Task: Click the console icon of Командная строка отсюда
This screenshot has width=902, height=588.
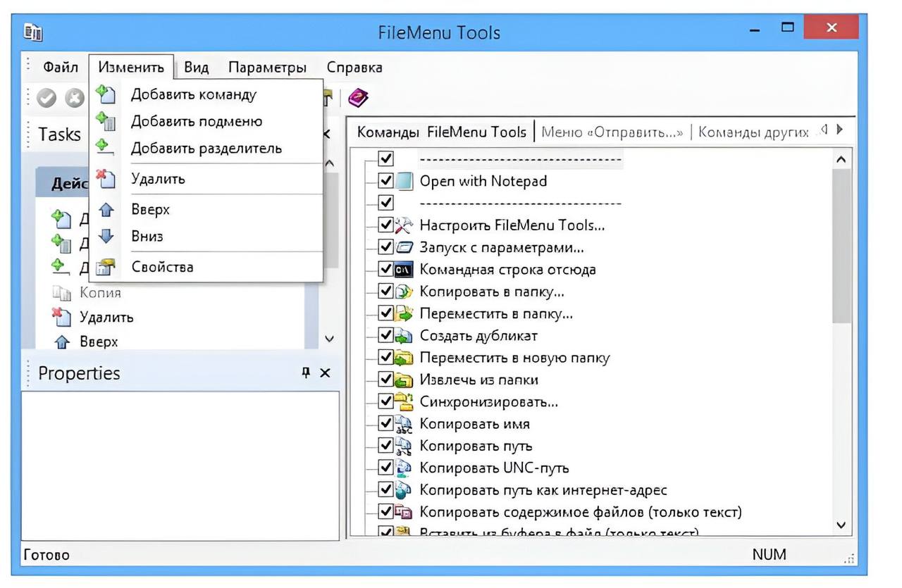Action: coord(404,270)
